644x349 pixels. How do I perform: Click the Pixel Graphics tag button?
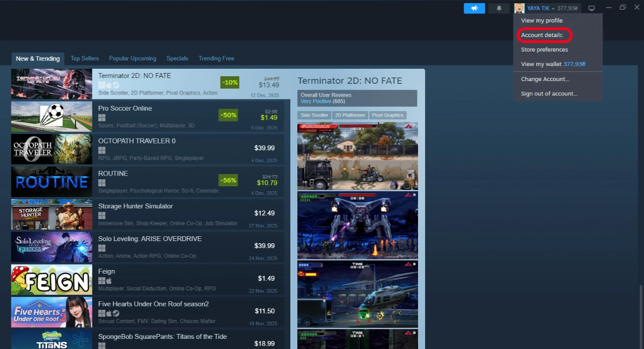[388, 115]
